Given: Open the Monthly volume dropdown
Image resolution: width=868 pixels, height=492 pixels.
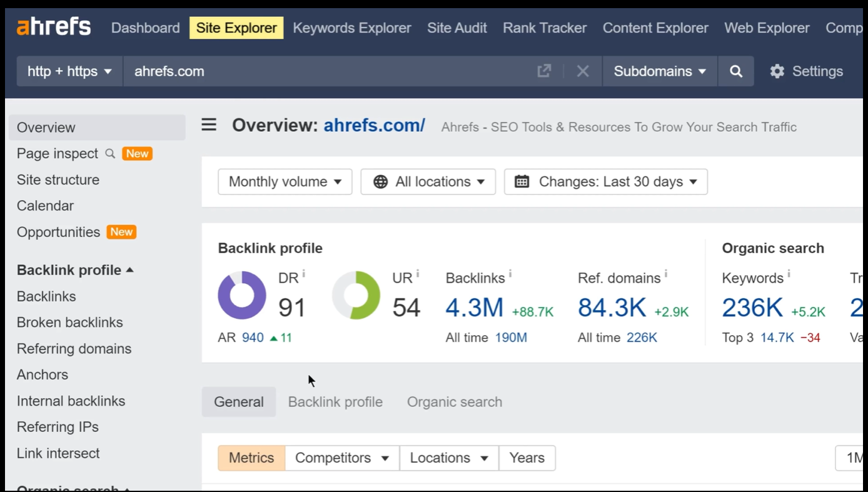Looking at the screenshot, I should (285, 182).
